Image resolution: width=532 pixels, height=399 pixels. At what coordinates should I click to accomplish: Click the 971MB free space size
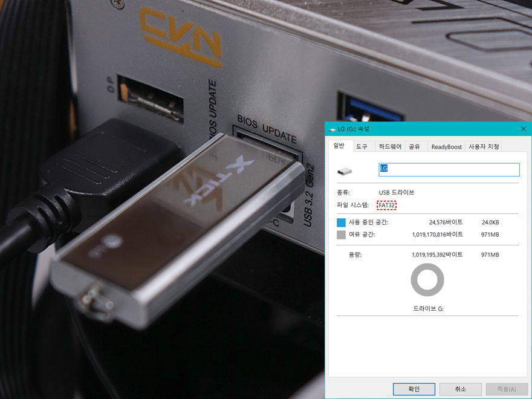pyautogui.click(x=490, y=235)
